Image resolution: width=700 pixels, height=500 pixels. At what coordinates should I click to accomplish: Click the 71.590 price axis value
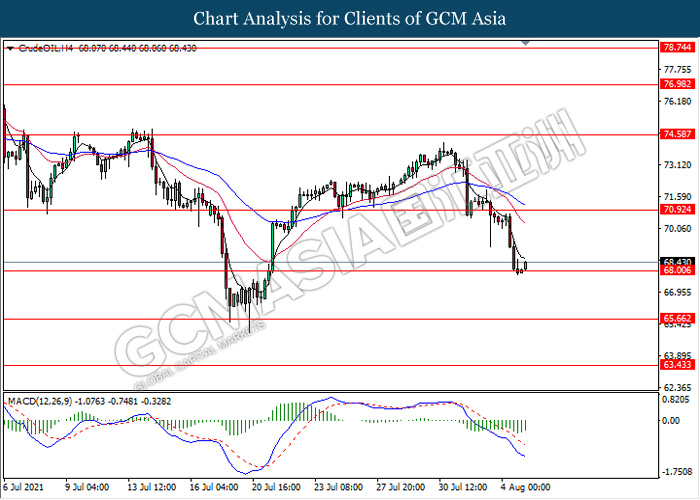click(x=678, y=197)
